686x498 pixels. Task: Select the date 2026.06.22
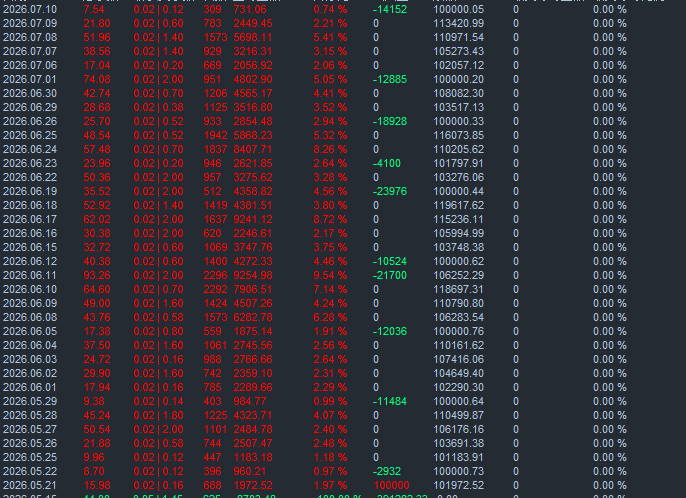tap(30, 177)
